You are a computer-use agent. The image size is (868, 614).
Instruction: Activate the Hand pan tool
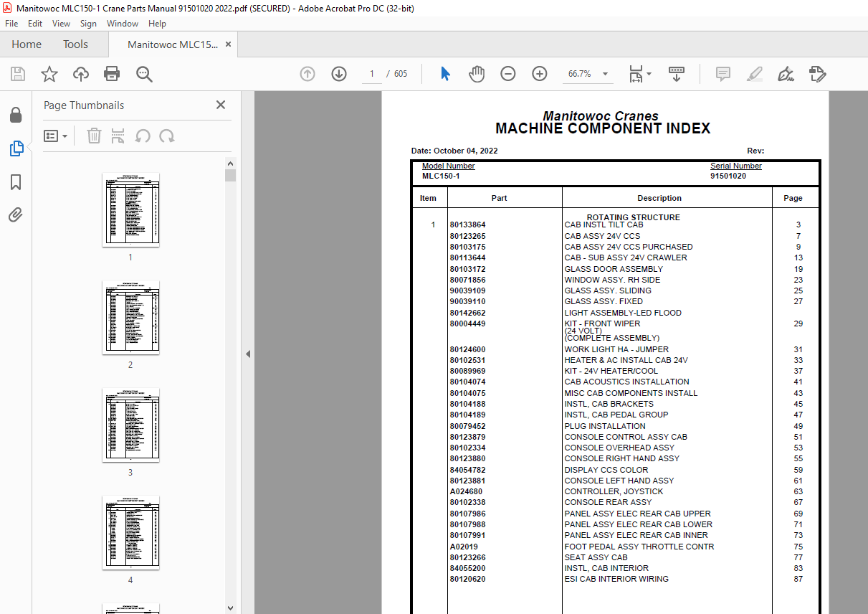click(477, 74)
